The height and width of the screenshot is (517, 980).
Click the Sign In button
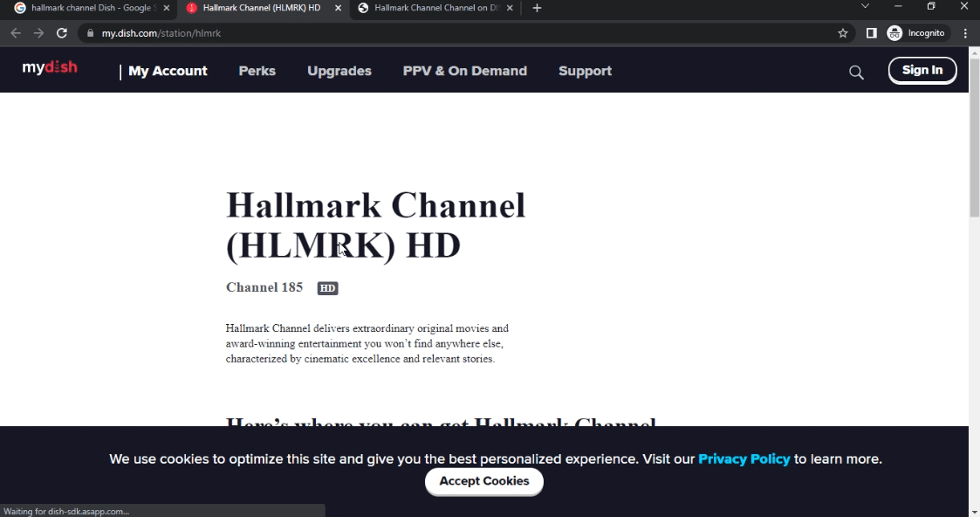(922, 70)
